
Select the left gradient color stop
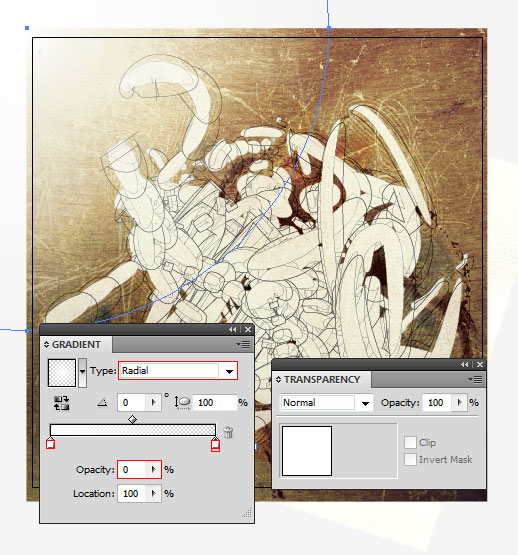click(51, 443)
